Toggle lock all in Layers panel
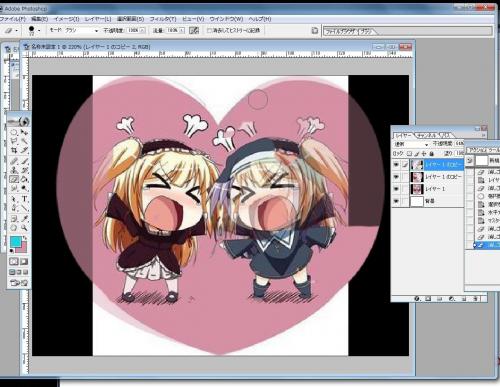500x387 pixels. pyautogui.click(x=431, y=153)
